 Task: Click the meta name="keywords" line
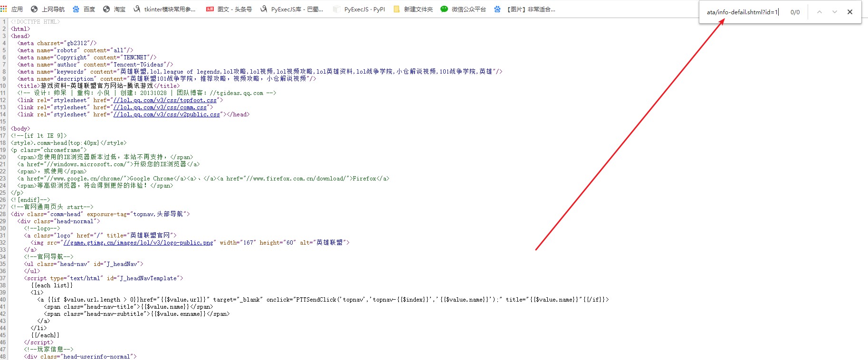(260, 72)
